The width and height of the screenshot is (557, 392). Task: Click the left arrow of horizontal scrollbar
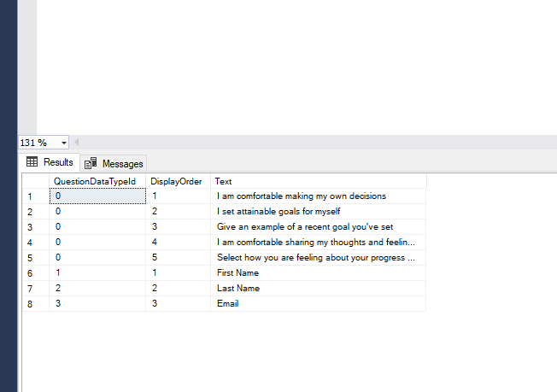click(76, 143)
